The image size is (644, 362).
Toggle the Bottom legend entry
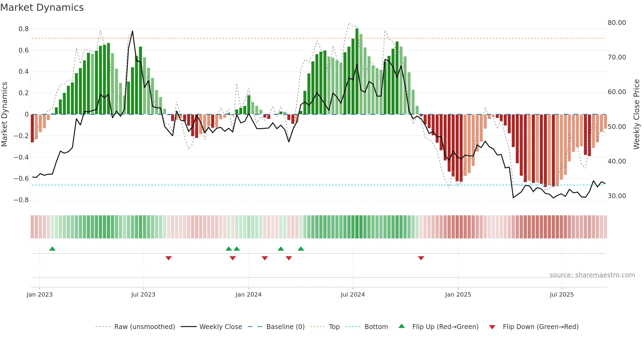tap(367, 327)
